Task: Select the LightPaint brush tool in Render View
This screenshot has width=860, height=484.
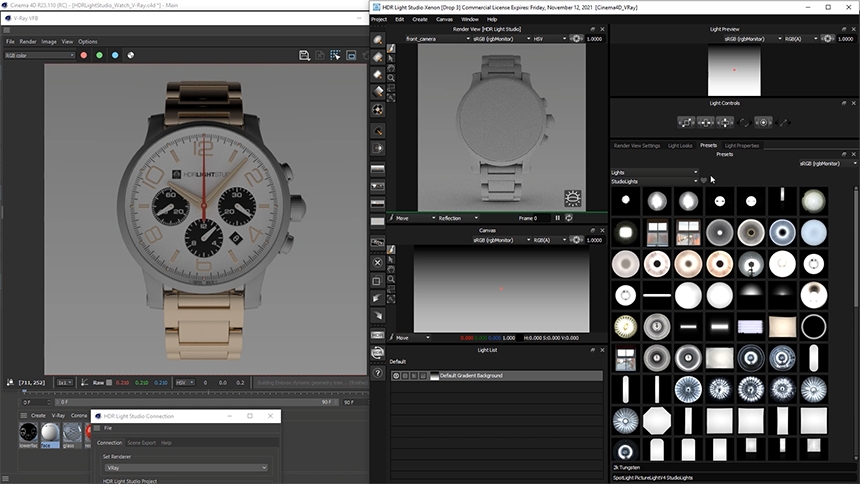Action: (391, 48)
